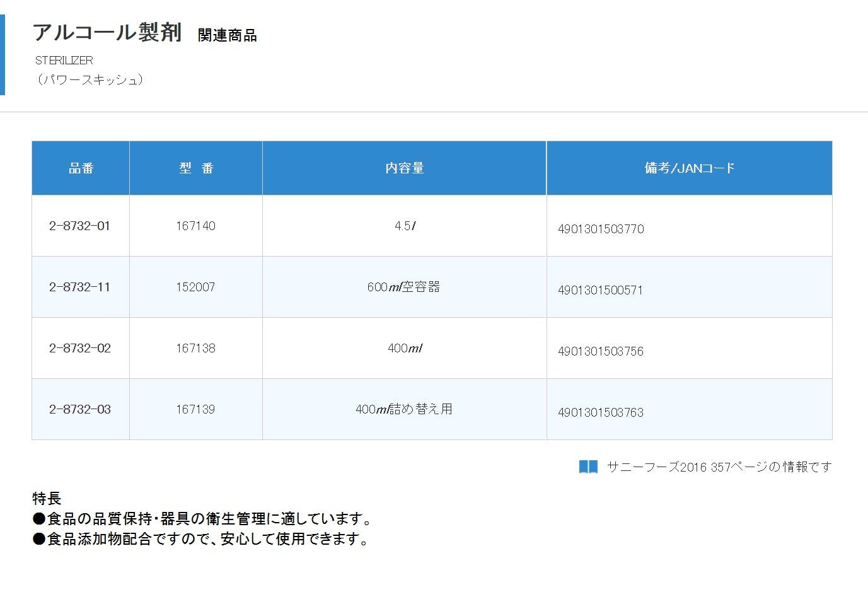Click the (パワースキッシュ) product name
The image size is (868, 592).
90,79
